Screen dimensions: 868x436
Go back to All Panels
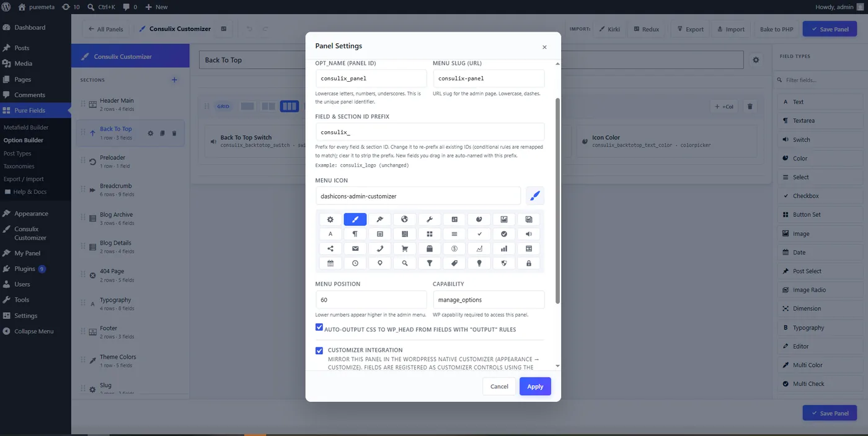coord(105,29)
